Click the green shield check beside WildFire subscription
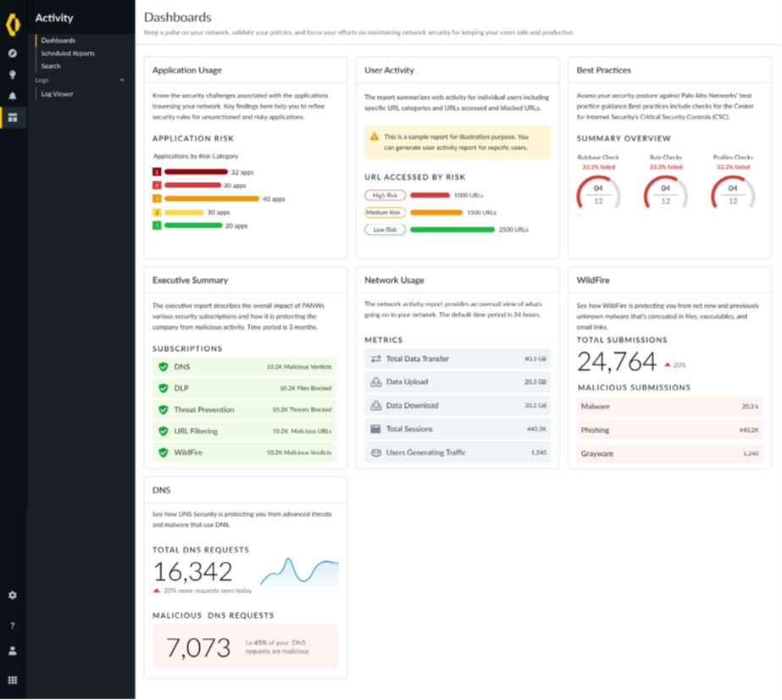 coord(164,453)
